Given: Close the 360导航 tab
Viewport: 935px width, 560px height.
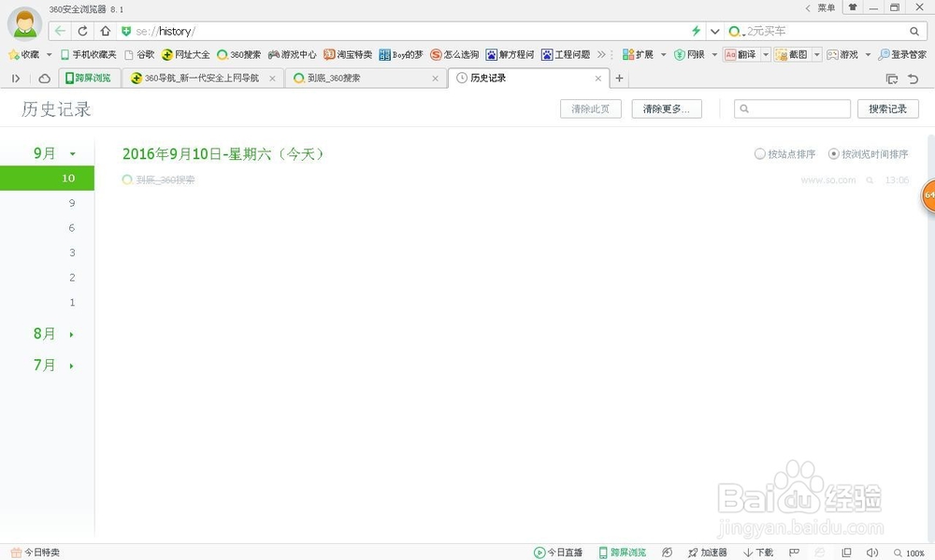Looking at the screenshot, I should tap(272, 79).
